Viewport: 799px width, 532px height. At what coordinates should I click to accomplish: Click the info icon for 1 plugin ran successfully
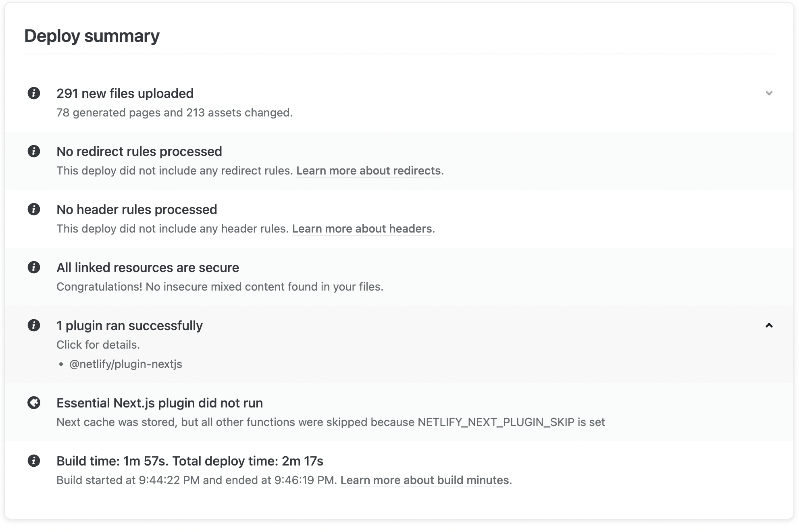(x=33, y=326)
